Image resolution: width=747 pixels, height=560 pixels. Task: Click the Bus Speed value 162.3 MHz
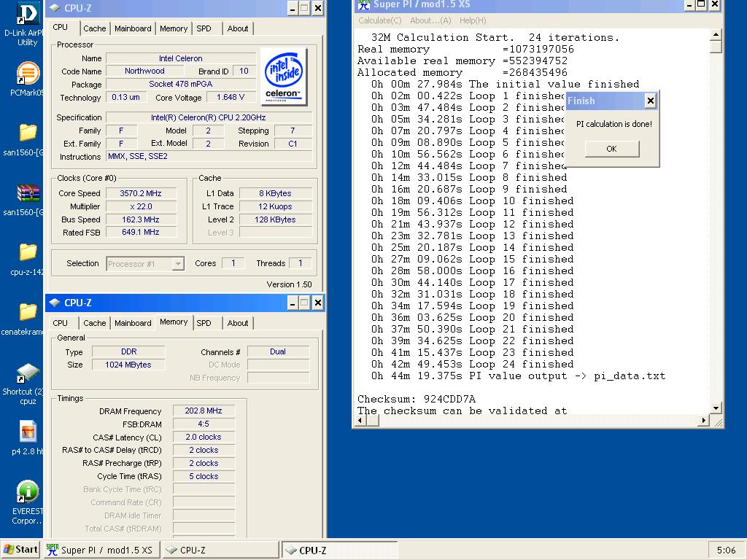pos(141,219)
